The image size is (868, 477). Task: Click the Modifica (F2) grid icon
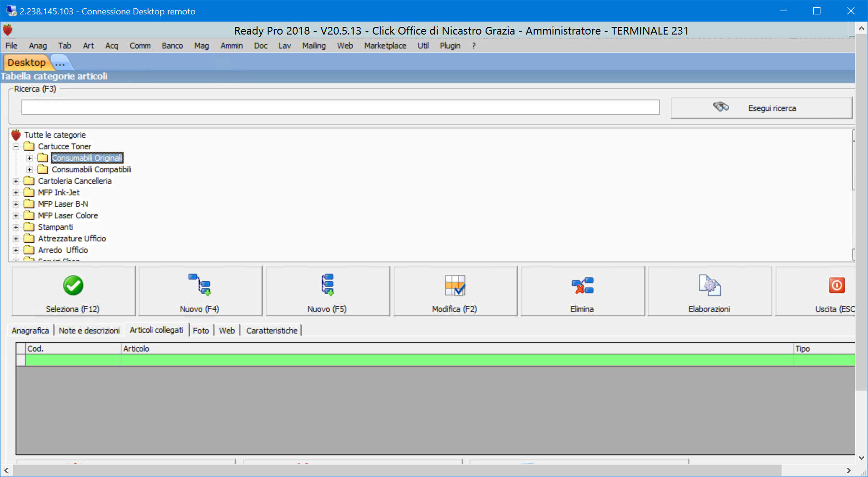pos(455,285)
